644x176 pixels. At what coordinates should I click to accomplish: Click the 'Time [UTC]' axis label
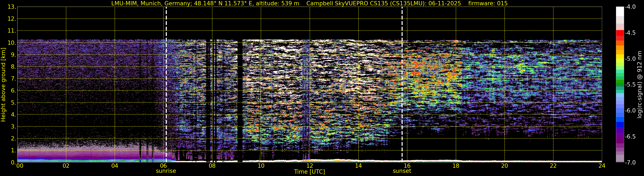pyautogui.click(x=310, y=172)
